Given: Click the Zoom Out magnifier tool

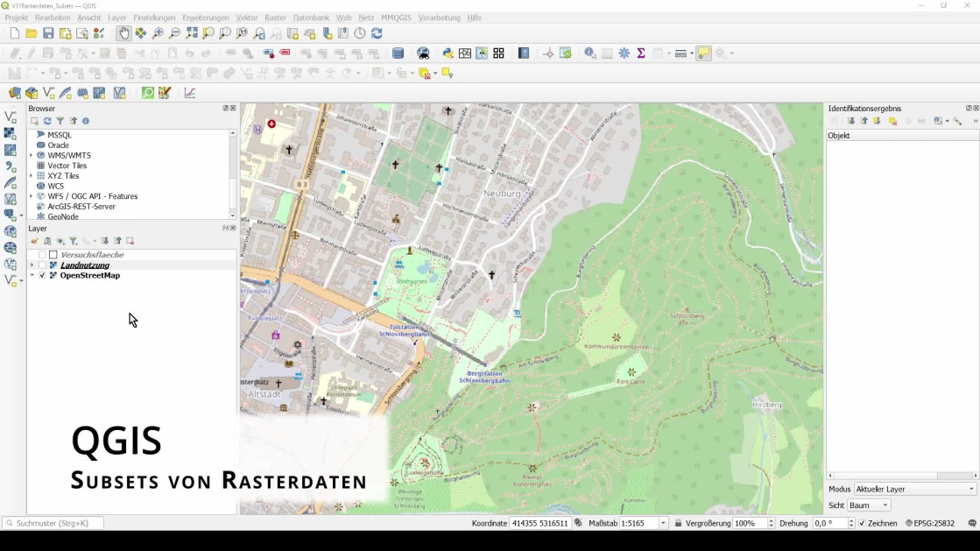Looking at the screenshot, I should pyautogui.click(x=174, y=33).
